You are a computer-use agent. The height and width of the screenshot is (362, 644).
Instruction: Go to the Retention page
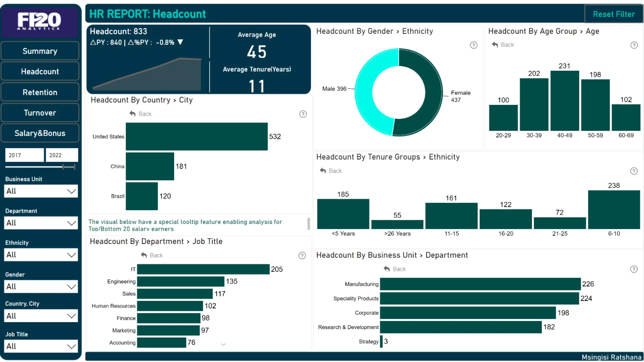40,92
